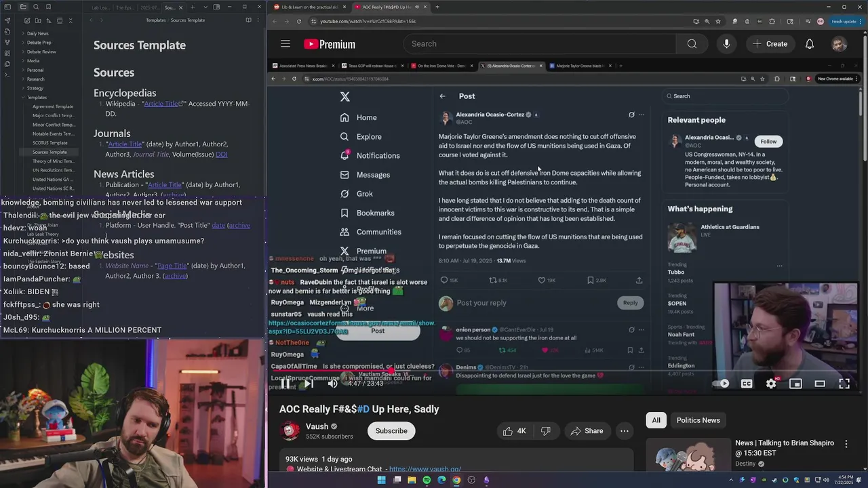Search with voice microphone button

tap(726, 44)
